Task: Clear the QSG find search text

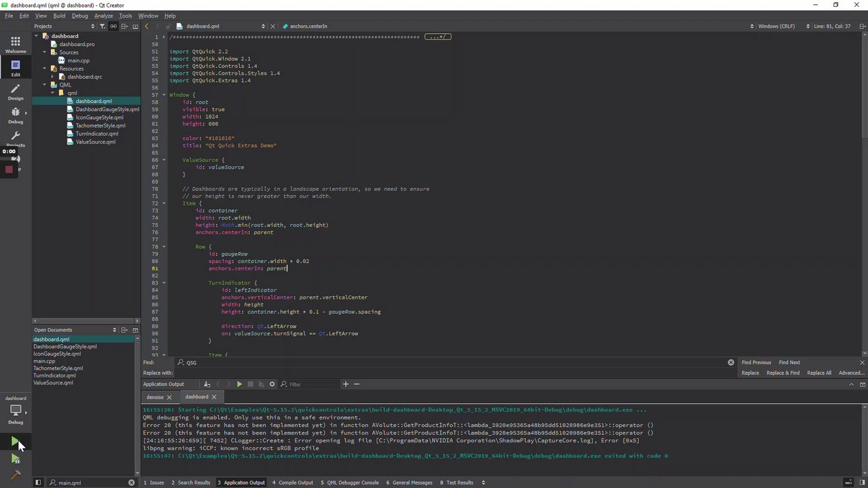Action: (x=730, y=363)
